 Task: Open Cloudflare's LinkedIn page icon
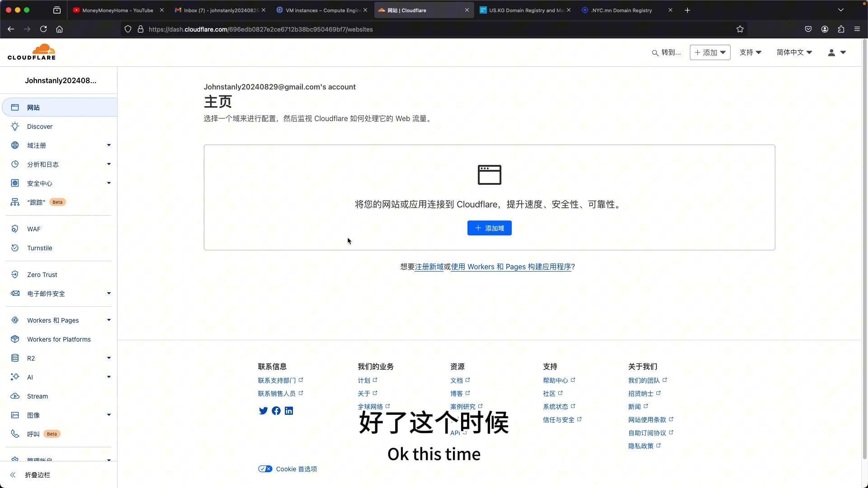click(x=289, y=411)
